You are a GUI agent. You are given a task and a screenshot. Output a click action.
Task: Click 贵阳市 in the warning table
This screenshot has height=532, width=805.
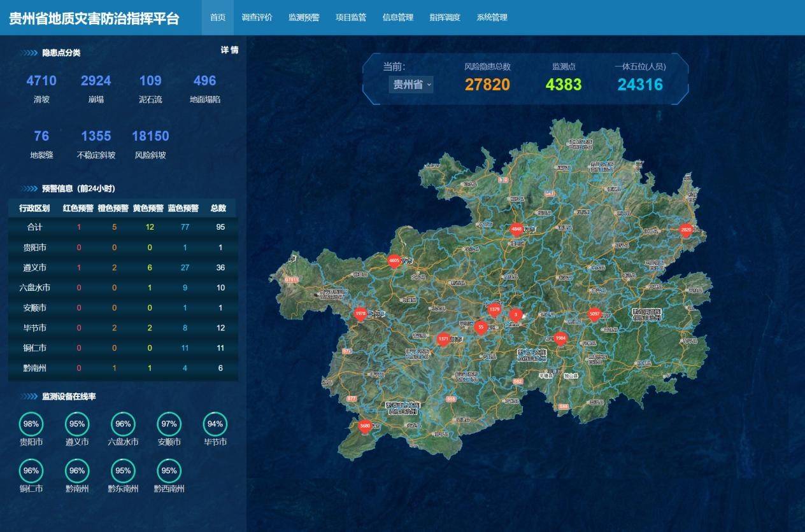(34, 248)
